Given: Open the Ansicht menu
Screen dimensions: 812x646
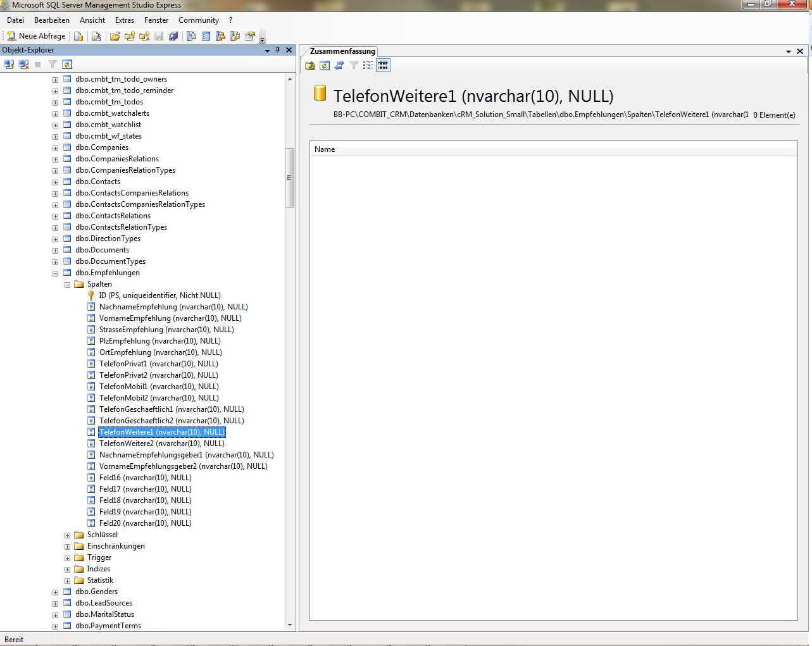Looking at the screenshot, I should (92, 20).
